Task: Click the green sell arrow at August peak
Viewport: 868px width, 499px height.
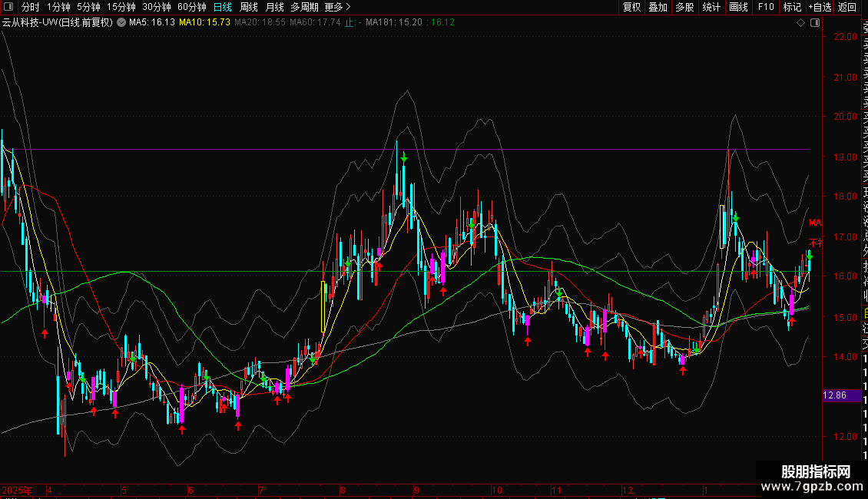Action: pyautogui.click(x=403, y=158)
